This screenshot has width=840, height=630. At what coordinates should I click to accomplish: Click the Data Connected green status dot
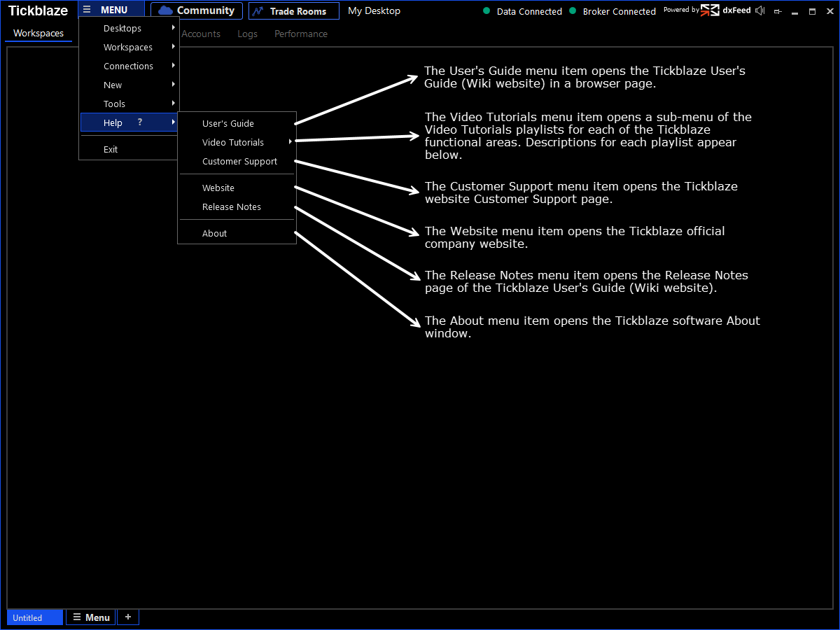coord(487,11)
